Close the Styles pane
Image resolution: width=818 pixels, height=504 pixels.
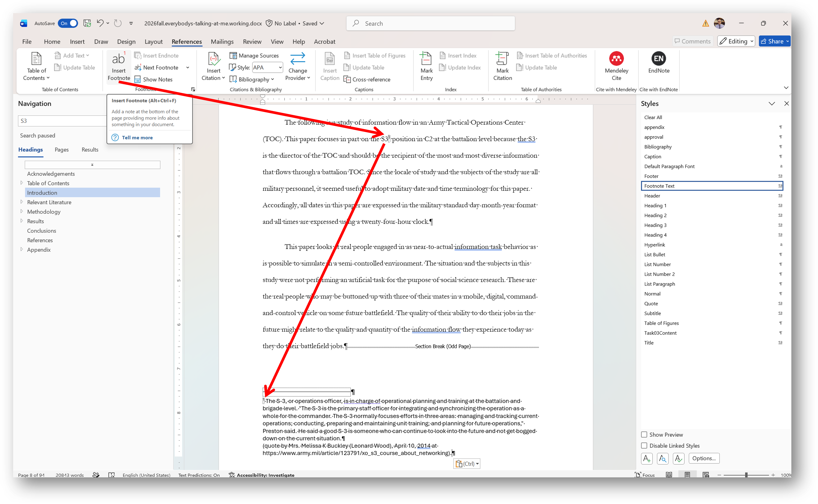787,104
